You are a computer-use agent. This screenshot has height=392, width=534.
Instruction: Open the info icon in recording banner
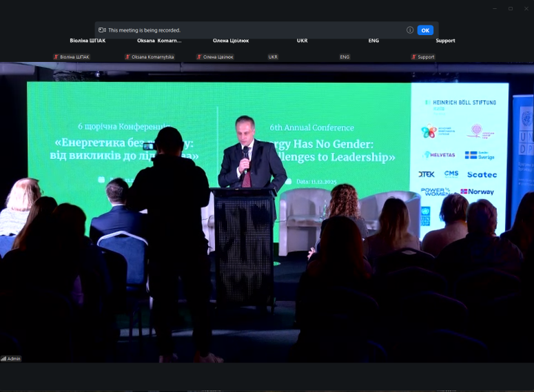coord(410,30)
